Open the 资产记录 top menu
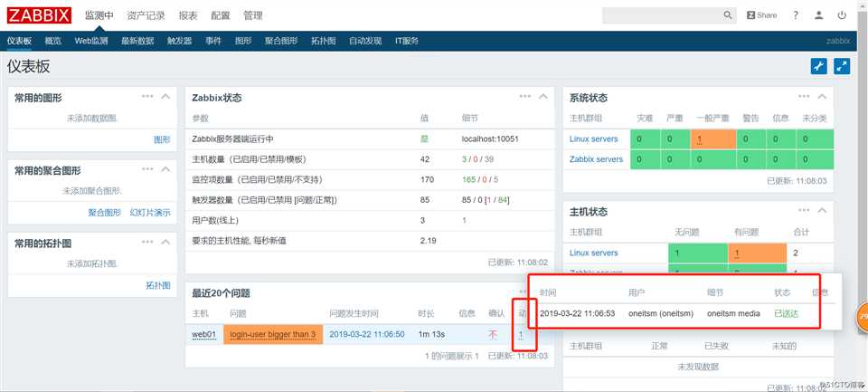Screen dimensions: 868x392 point(146,15)
